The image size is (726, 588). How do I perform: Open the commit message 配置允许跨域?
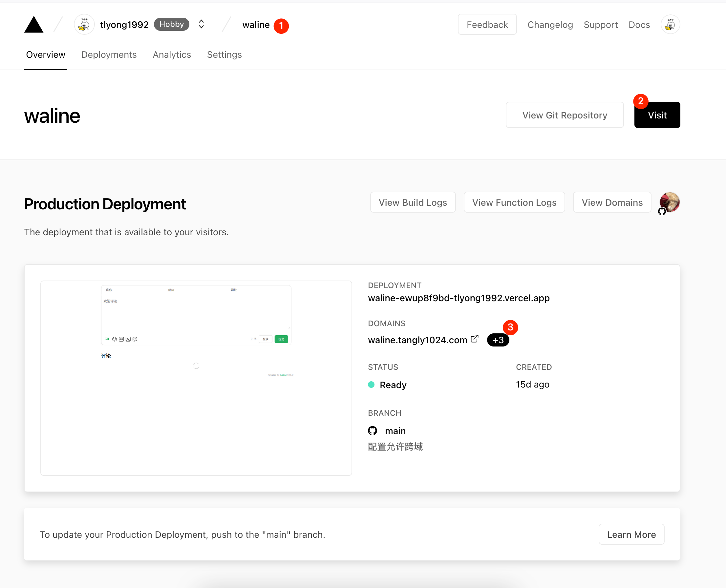tap(395, 447)
